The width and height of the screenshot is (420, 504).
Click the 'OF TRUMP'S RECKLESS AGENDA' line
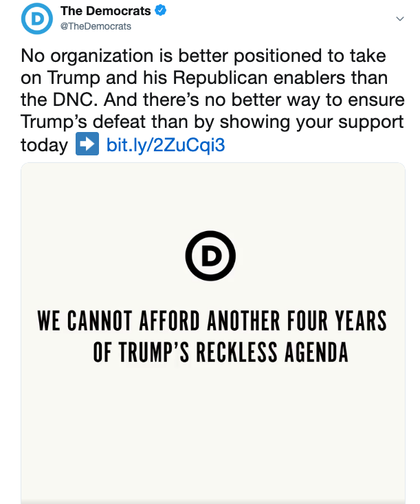[x=221, y=352]
